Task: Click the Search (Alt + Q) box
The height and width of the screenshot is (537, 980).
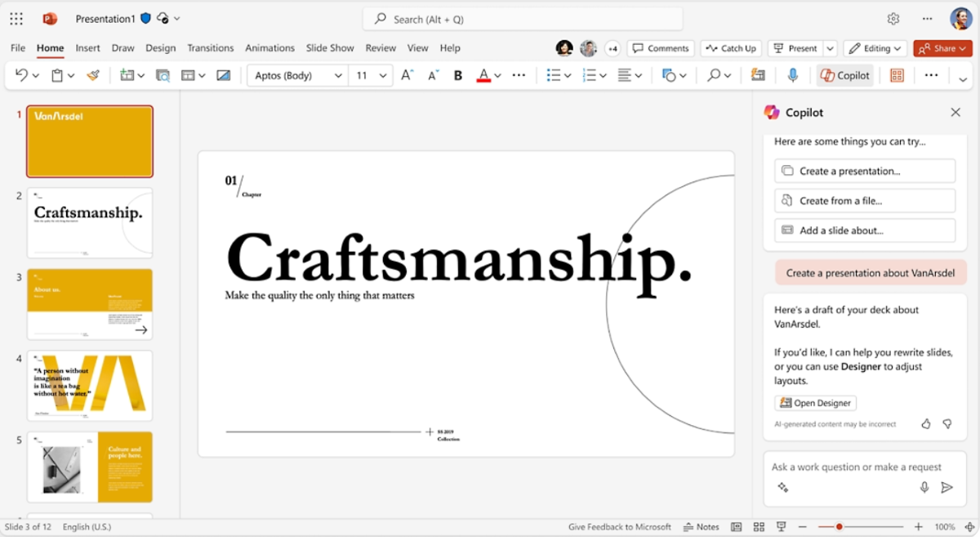Action: point(523,19)
